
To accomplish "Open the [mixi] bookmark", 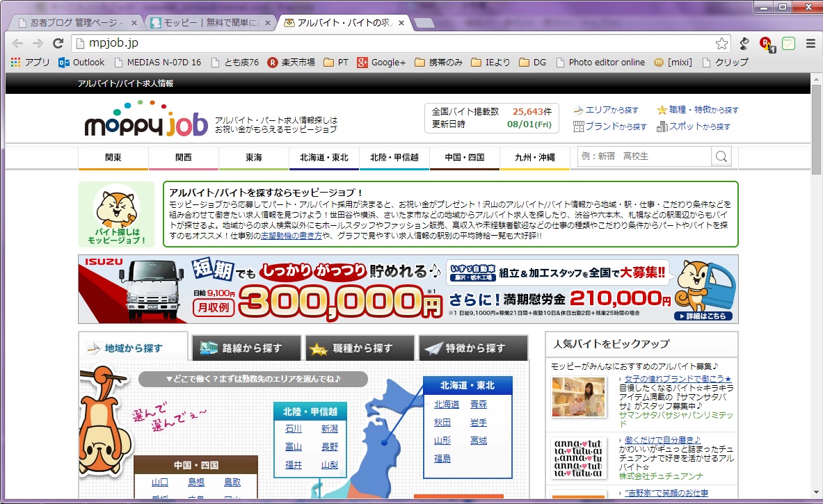I will (673, 63).
